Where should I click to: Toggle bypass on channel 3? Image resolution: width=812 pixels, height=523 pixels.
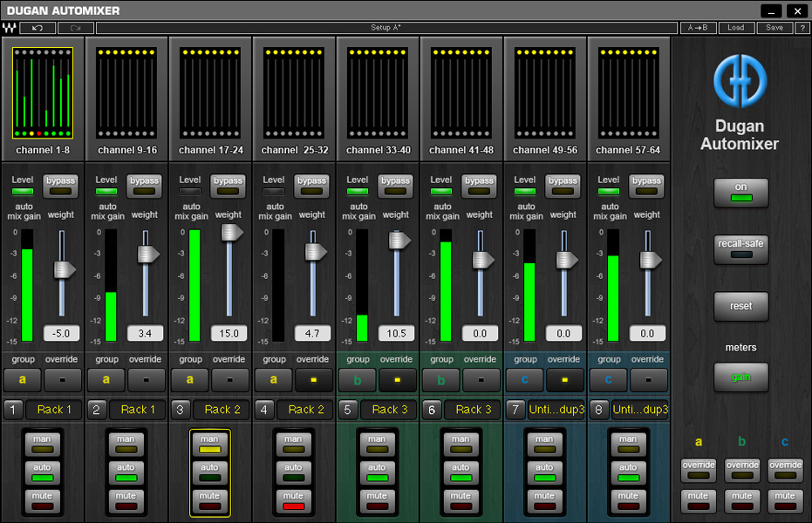click(x=228, y=186)
